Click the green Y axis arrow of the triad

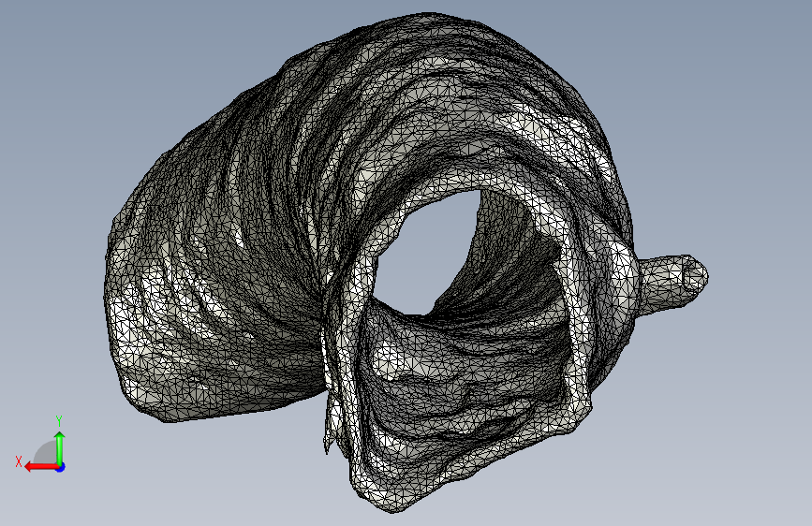[x=60, y=447]
